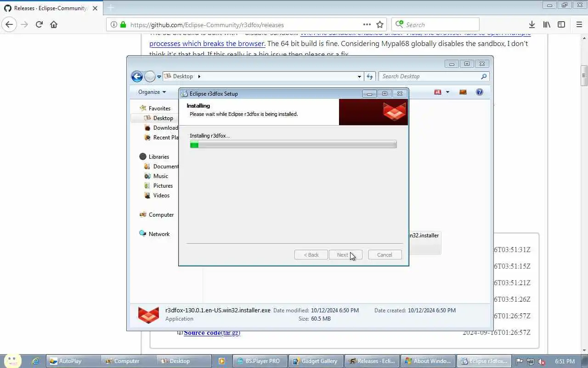588x368 pixels.
Task: Click the Start button on taskbar
Action: 12,361
